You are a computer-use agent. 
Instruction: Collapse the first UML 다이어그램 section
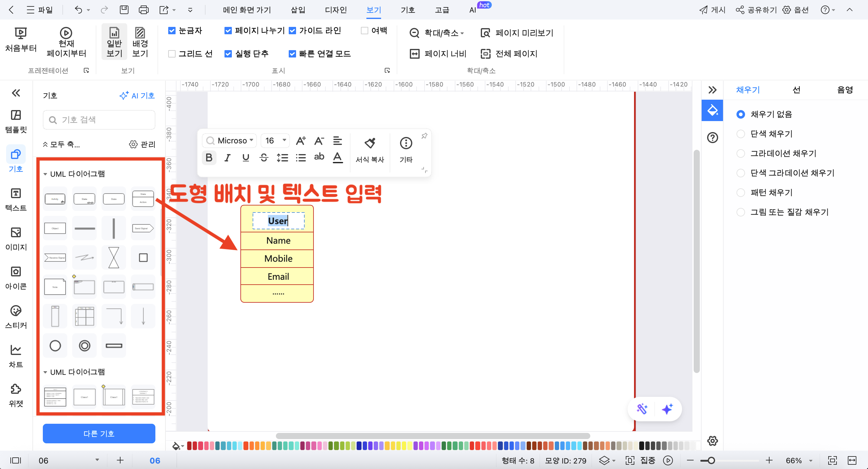tap(45, 174)
